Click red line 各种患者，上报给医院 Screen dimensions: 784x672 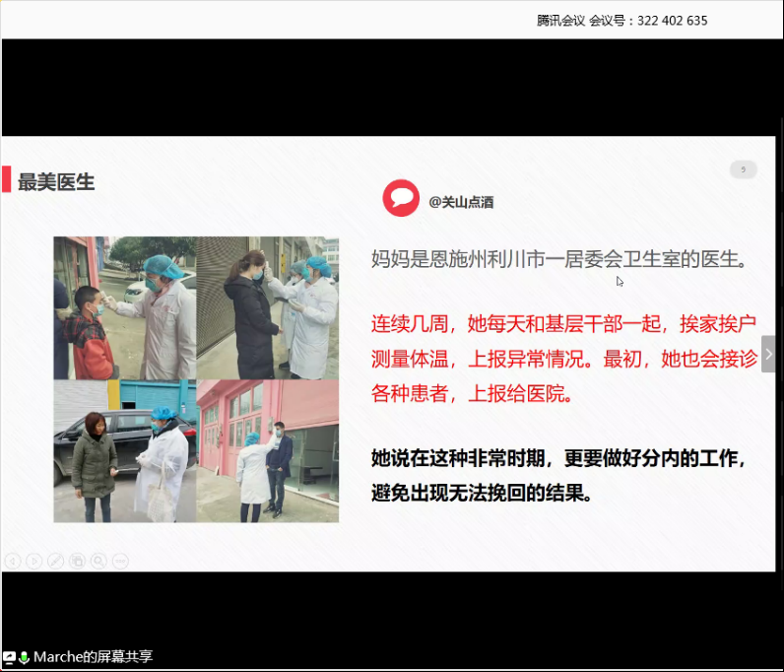tap(472, 393)
